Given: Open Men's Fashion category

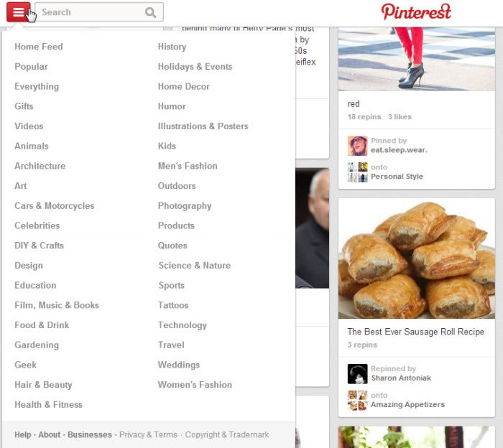Looking at the screenshot, I should pyautogui.click(x=188, y=166).
